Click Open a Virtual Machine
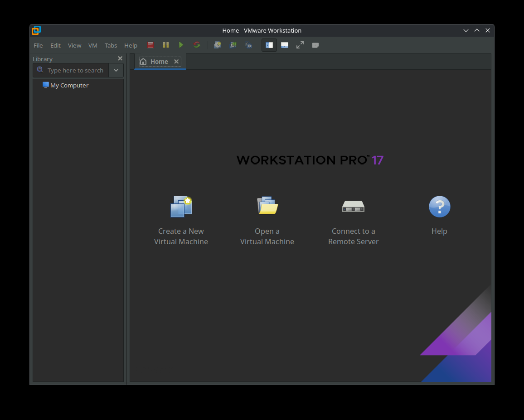This screenshot has height=420, width=524. [267, 221]
